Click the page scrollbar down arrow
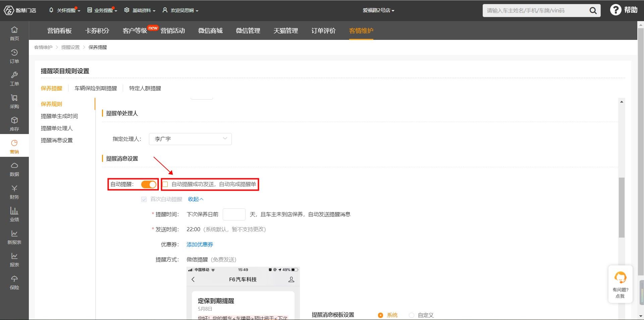644x320 pixels. (x=641, y=316)
